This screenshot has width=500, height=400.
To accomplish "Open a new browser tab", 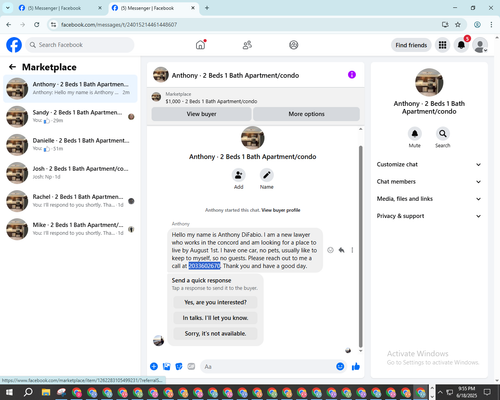I will [x=207, y=8].
